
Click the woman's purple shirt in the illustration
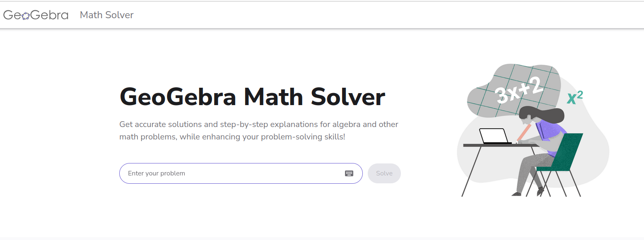[x=551, y=129]
